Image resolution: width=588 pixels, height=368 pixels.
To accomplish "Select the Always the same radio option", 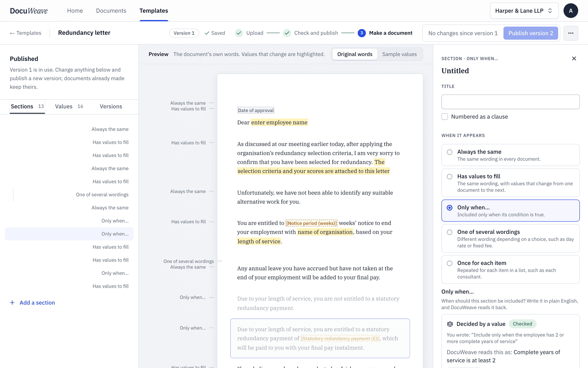I will [x=449, y=152].
